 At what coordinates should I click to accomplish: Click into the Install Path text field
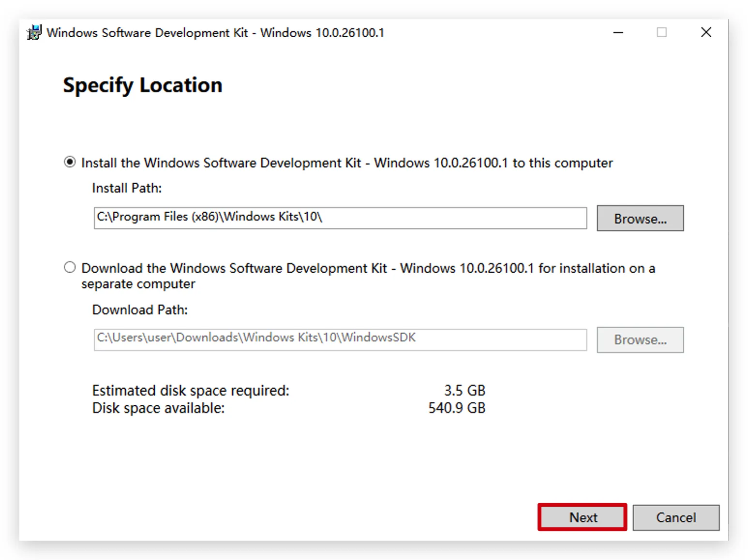click(x=340, y=218)
